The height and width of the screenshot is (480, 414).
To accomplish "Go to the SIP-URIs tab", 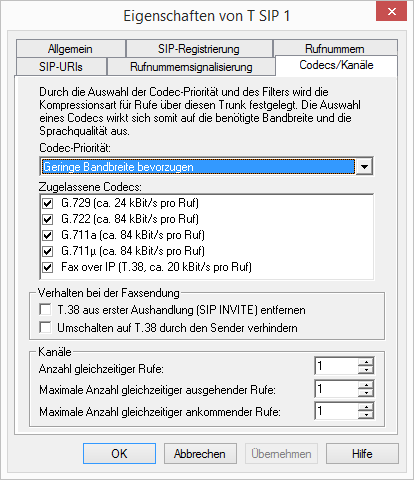I will point(61,67).
